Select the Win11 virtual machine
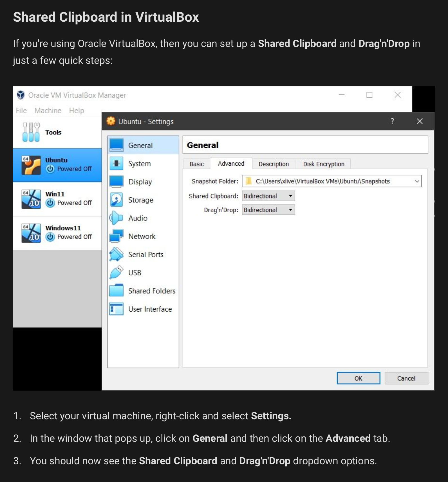Viewport: 448px width, 482px height. [57, 199]
